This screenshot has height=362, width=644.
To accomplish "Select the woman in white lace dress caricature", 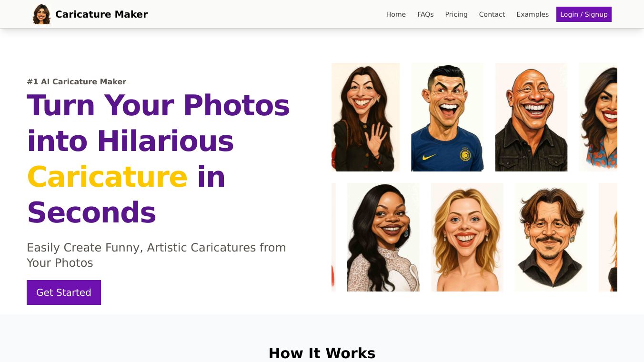I will pos(383,237).
